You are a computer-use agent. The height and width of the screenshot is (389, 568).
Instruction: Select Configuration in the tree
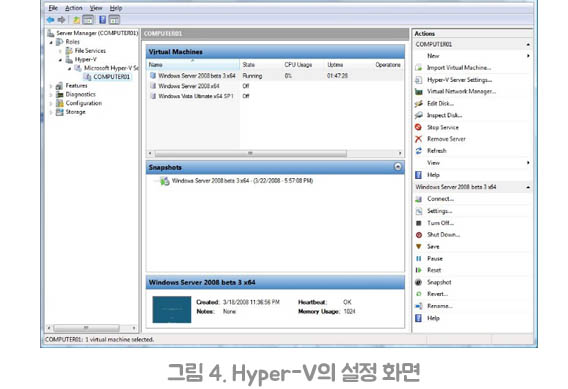click(x=84, y=103)
